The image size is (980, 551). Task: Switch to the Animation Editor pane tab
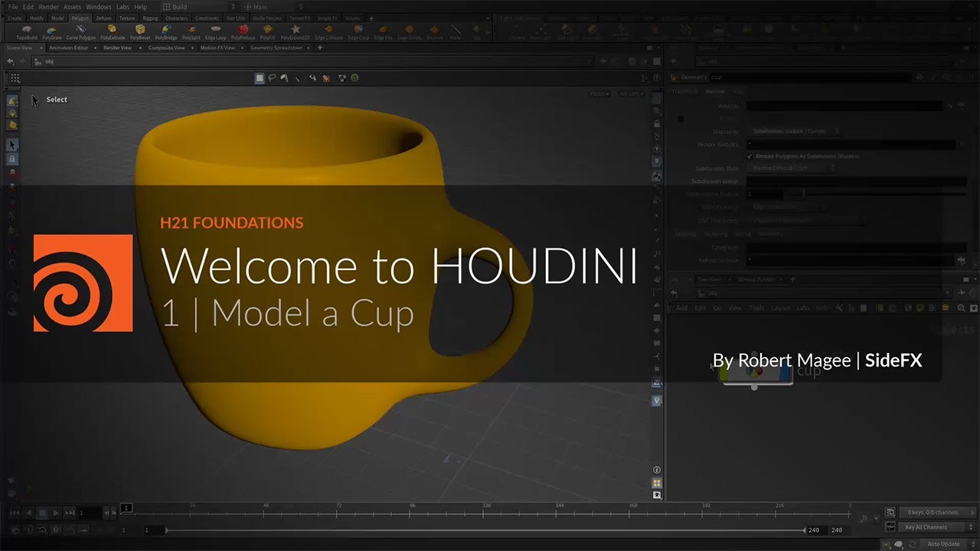(70, 47)
